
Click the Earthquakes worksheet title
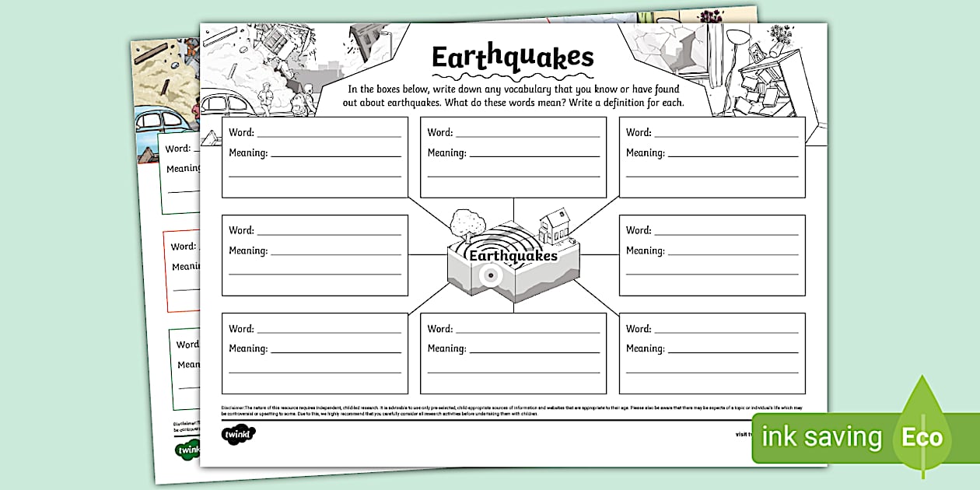tap(512, 57)
